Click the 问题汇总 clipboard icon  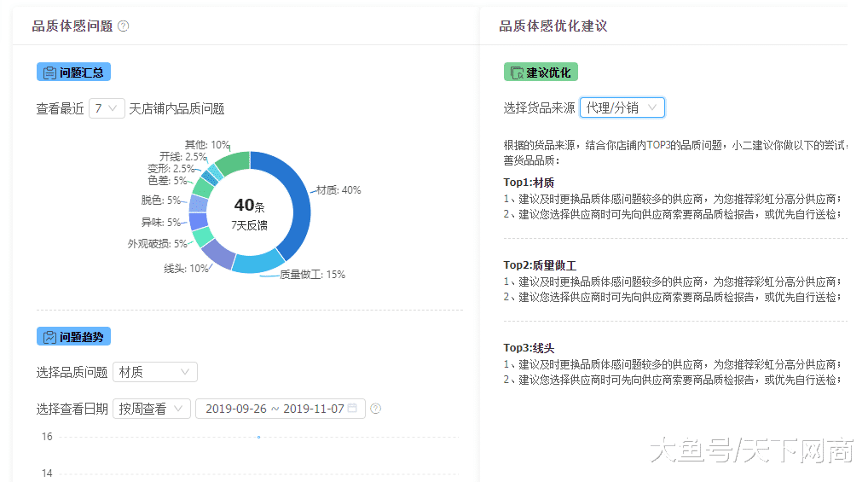coord(49,73)
